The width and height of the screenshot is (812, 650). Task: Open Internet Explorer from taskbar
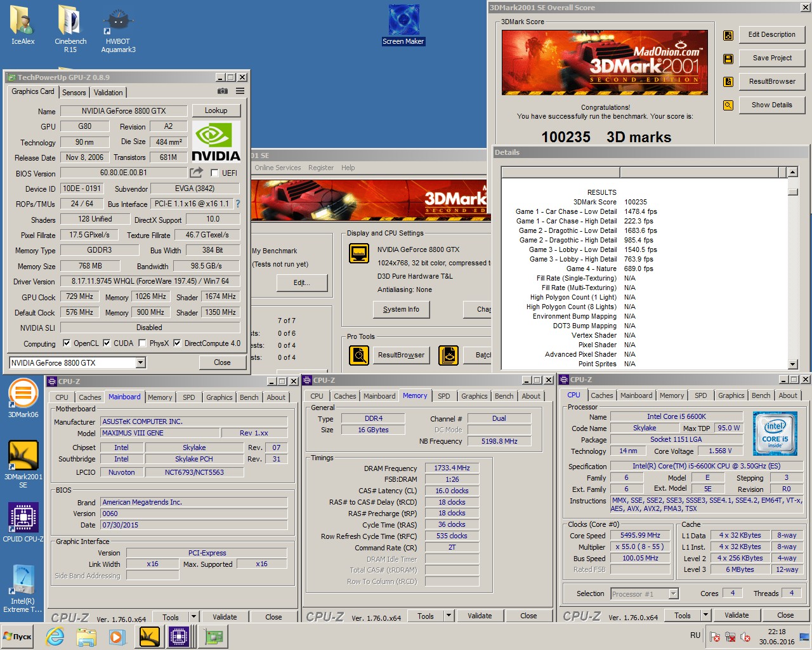pyautogui.click(x=55, y=637)
